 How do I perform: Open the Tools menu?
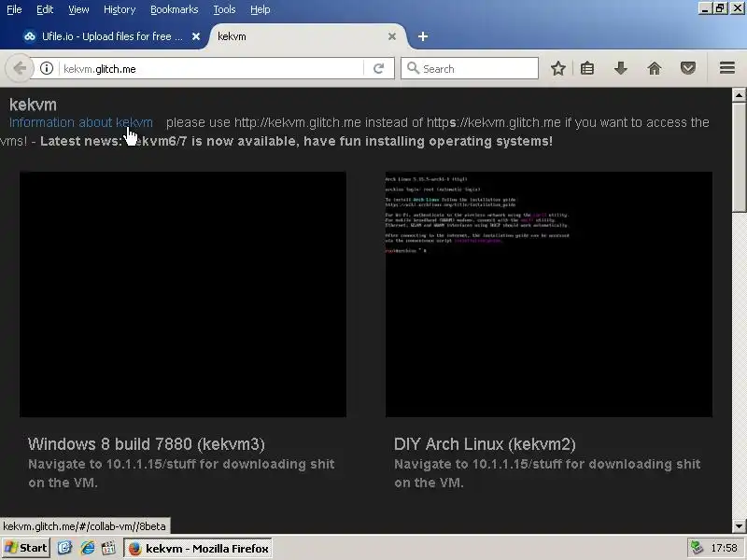224,9
